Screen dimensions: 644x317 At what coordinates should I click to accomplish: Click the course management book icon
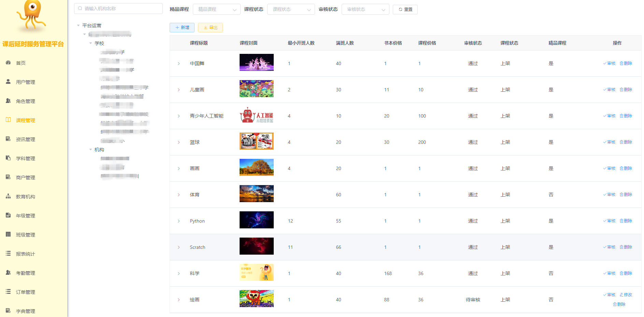pyautogui.click(x=8, y=120)
